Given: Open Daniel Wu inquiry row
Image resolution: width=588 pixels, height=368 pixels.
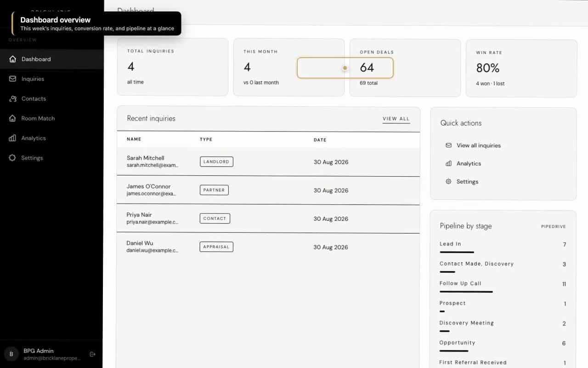Looking at the screenshot, I should (x=268, y=247).
